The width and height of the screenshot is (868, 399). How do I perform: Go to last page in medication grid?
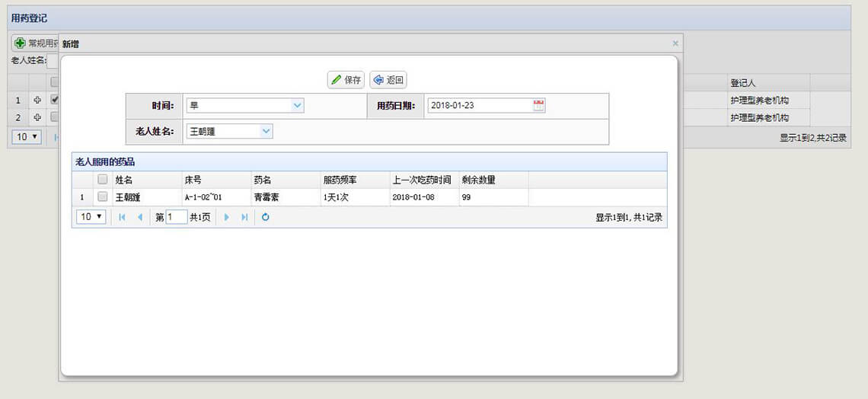coord(244,217)
